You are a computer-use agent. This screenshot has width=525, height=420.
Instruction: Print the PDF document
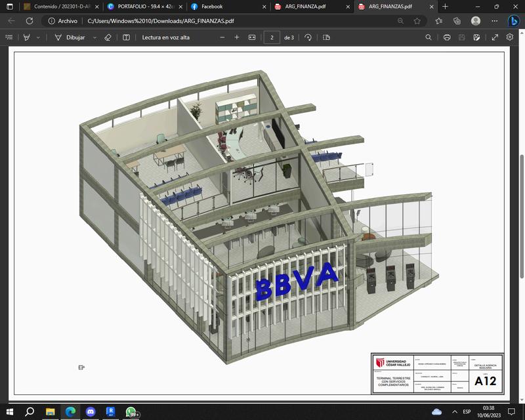(447, 37)
